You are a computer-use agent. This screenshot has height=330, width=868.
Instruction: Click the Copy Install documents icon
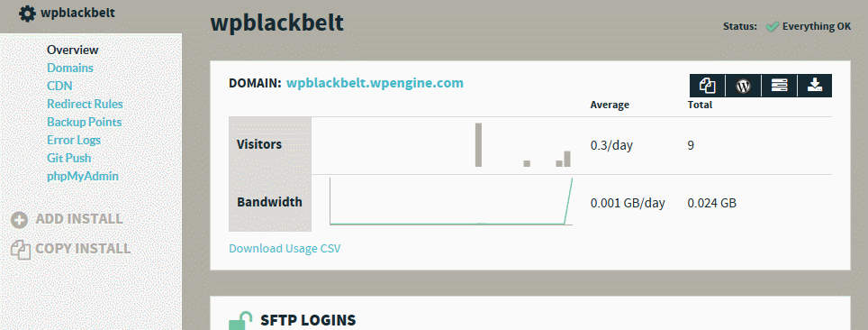(21, 250)
